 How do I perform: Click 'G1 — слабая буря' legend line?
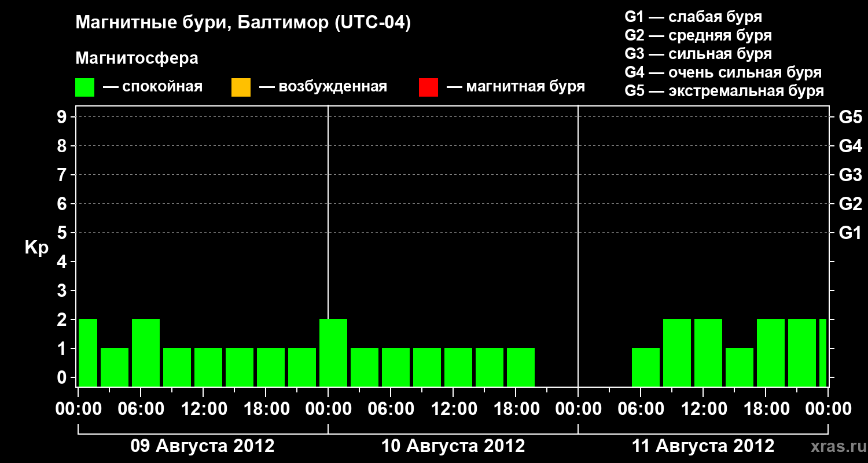(693, 17)
